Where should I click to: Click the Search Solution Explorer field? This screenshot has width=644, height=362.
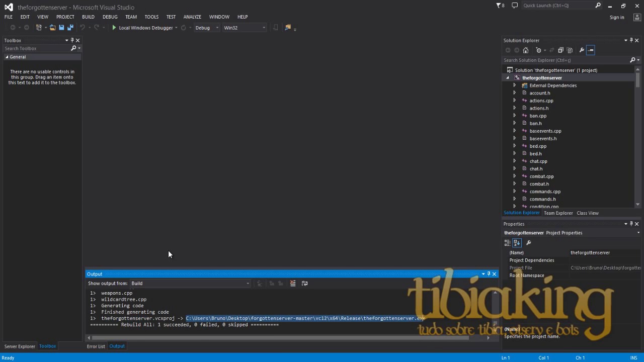(x=566, y=60)
